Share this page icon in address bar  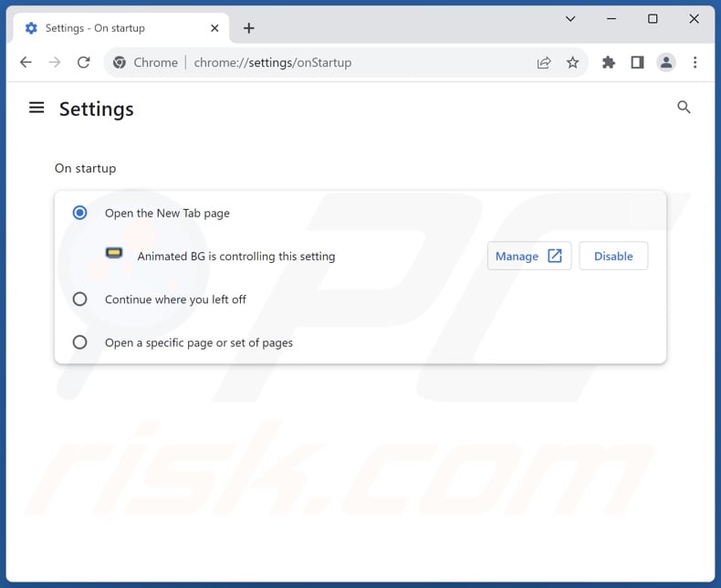click(x=544, y=63)
